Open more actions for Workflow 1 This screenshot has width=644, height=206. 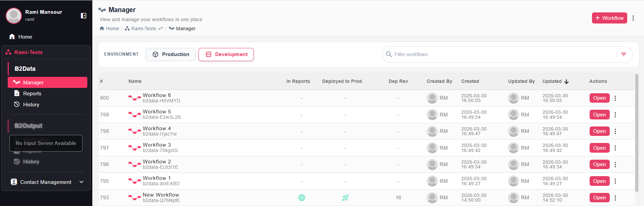(615, 181)
